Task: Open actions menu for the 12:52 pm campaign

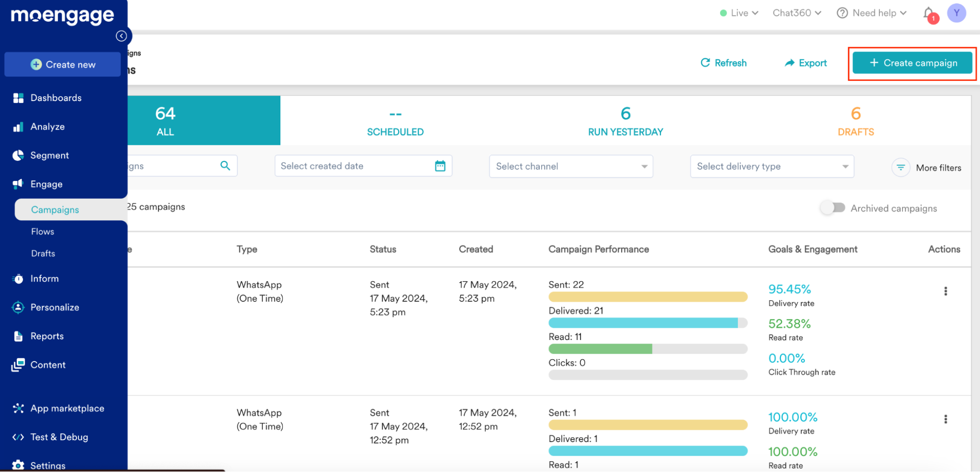Action: (x=946, y=419)
